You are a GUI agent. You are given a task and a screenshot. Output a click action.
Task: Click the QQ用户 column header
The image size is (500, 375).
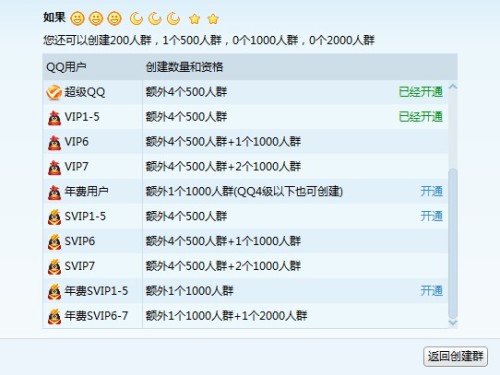point(66,67)
